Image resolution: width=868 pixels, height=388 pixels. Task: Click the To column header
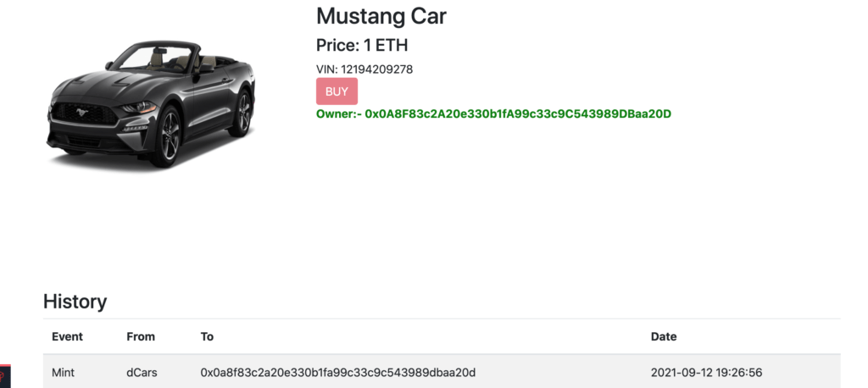click(207, 336)
